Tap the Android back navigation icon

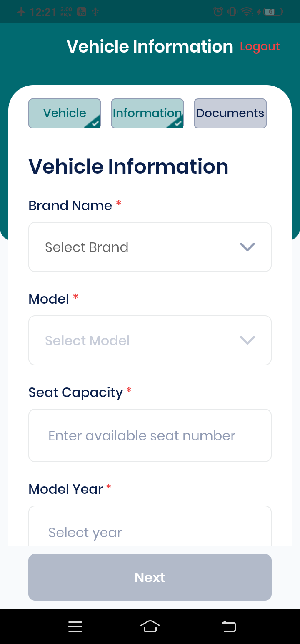pos(229,626)
